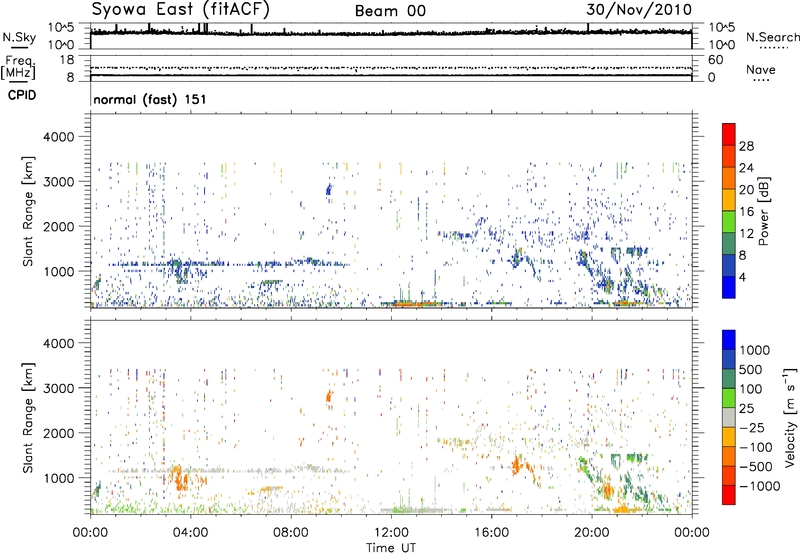Screen dimensions: 800x554
Task: Click the left '10^5' noise axis tick
Action: tap(61, 27)
